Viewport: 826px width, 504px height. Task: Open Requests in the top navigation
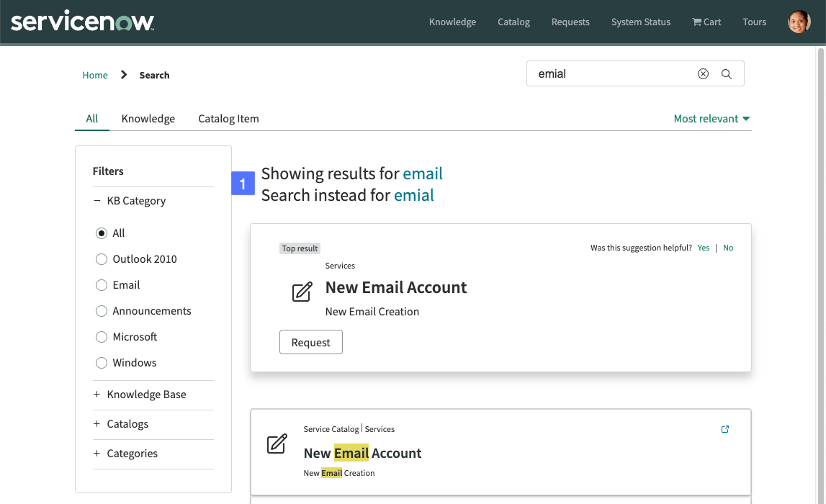click(570, 22)
